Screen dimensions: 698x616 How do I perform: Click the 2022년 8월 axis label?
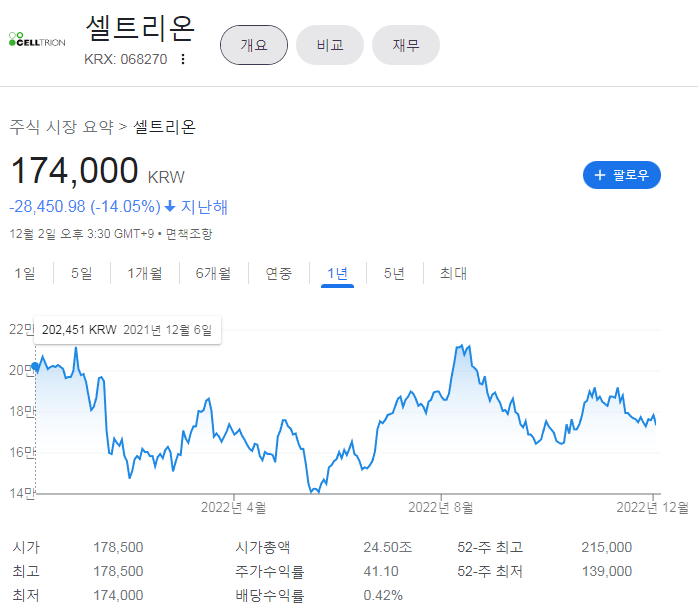click(441, 507)
